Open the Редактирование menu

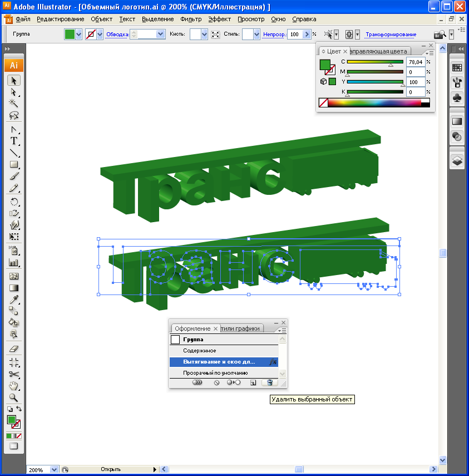click(61, 19)
